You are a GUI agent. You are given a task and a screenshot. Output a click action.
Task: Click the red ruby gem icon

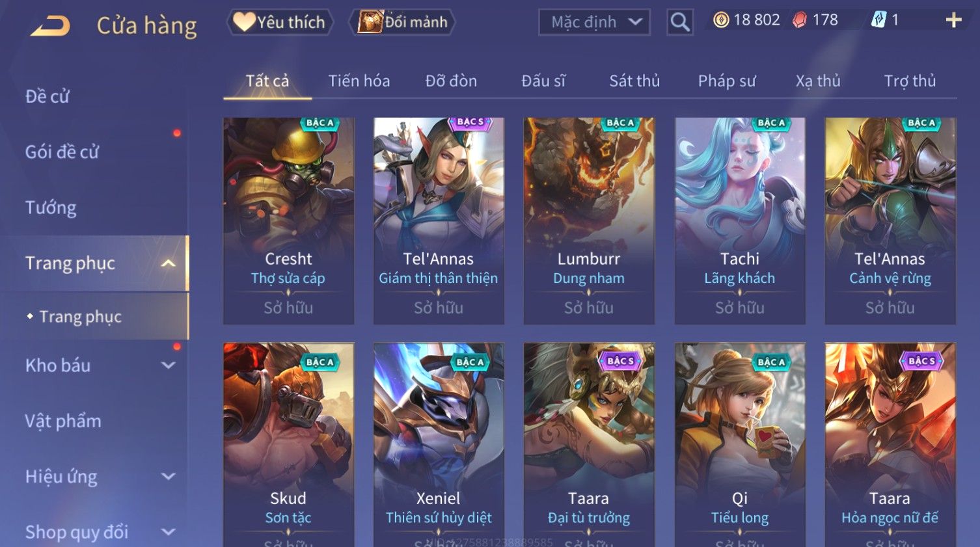coord(799,20)
